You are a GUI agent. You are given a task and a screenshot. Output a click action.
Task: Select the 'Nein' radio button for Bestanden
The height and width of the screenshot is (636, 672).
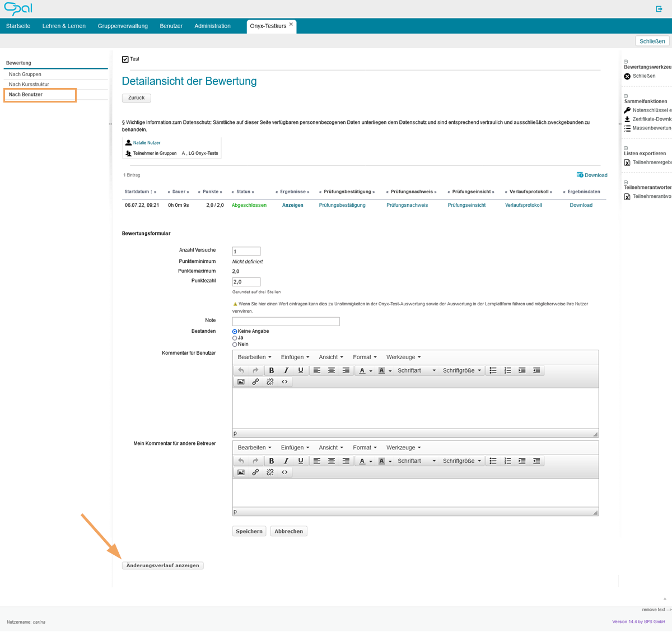235,345
